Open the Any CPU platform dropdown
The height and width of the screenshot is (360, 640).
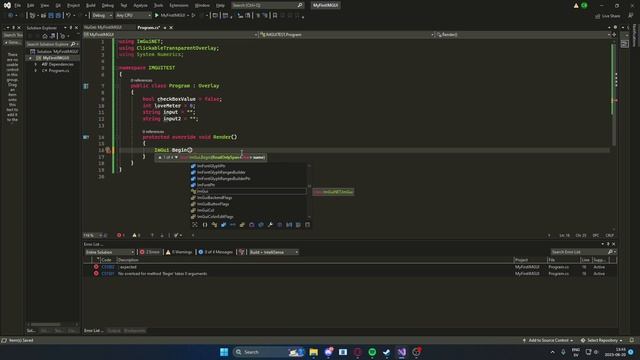(133, 16)
